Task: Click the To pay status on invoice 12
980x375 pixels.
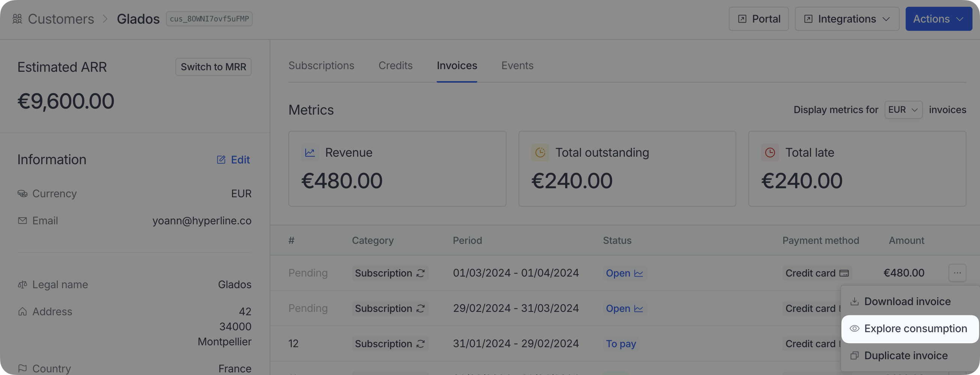Action: [621, 344]
